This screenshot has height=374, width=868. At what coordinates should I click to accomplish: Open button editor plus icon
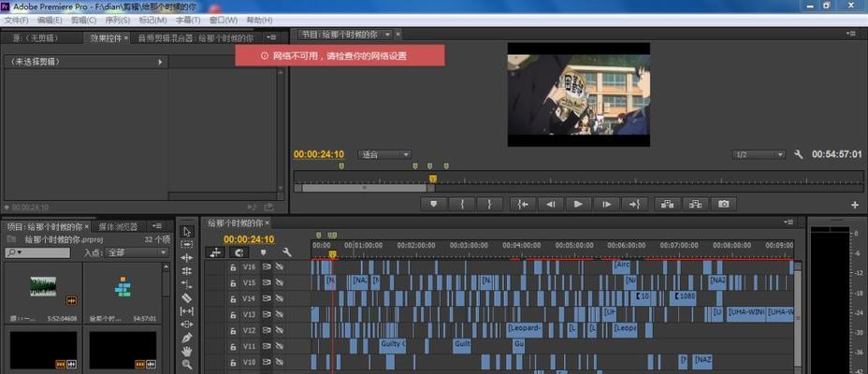tap(855, 205)
